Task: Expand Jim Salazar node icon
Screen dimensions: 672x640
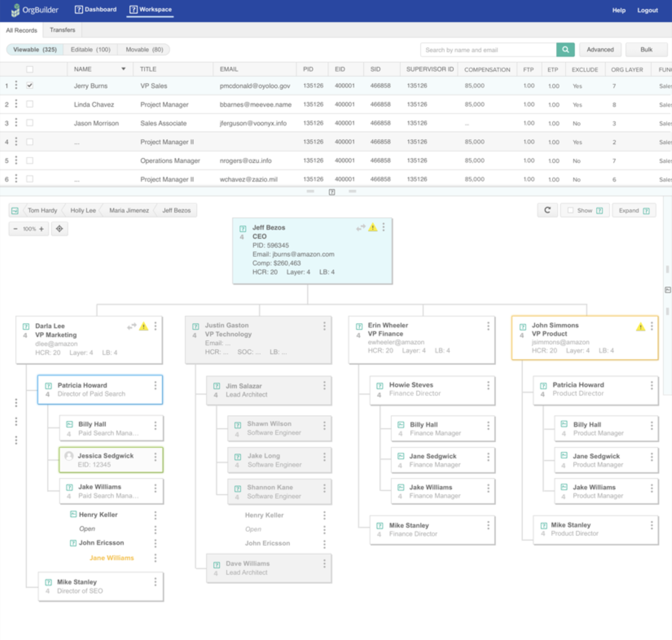Action: [216, 386]
